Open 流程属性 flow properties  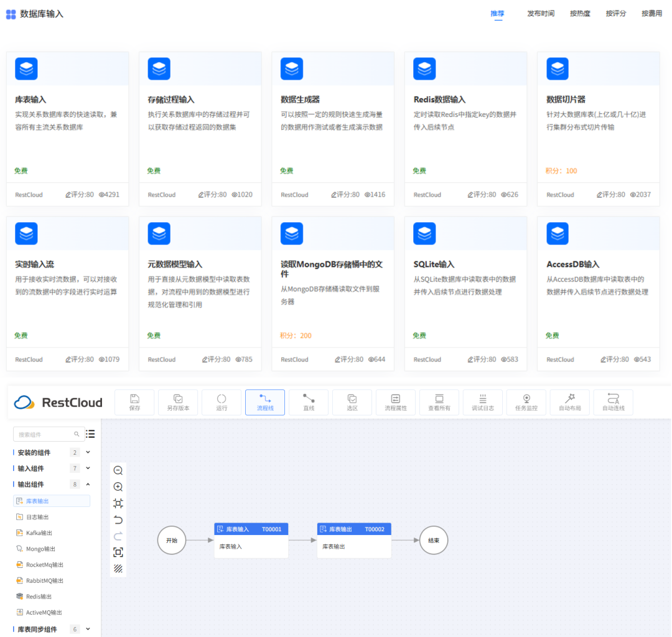pyautogui.click(x=396, y=402)
